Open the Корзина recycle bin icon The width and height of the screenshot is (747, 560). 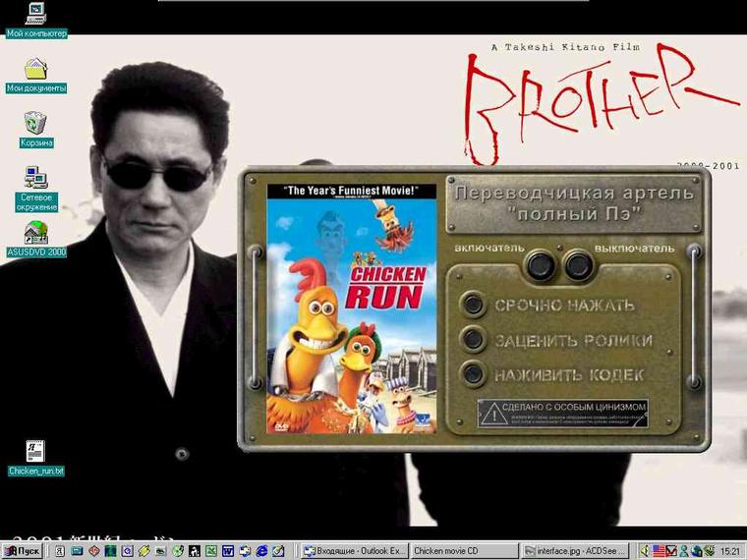click(35, 124)
